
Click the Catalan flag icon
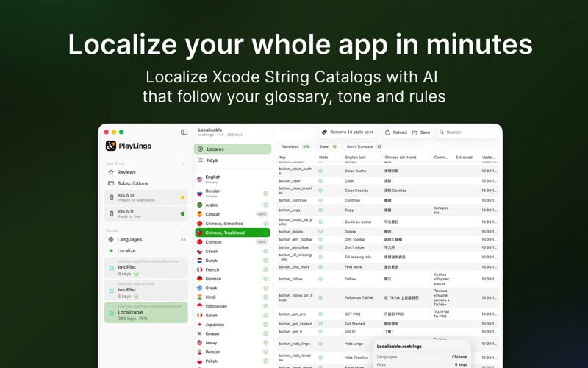tap(199, 214)
